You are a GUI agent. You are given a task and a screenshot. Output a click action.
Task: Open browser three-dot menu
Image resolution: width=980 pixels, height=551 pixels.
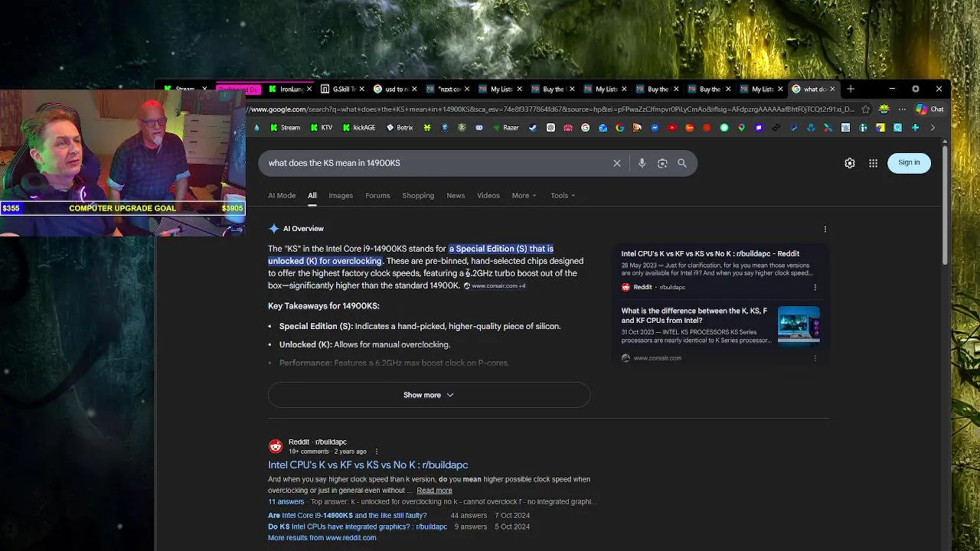(902, 109)
